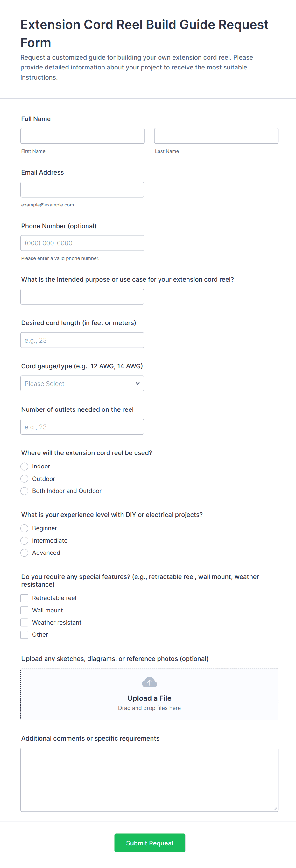Click the additional comments text area
Image resolution: width=296 pixels, height=868 pixels.
pyautogui.click(x=149, y=779)
